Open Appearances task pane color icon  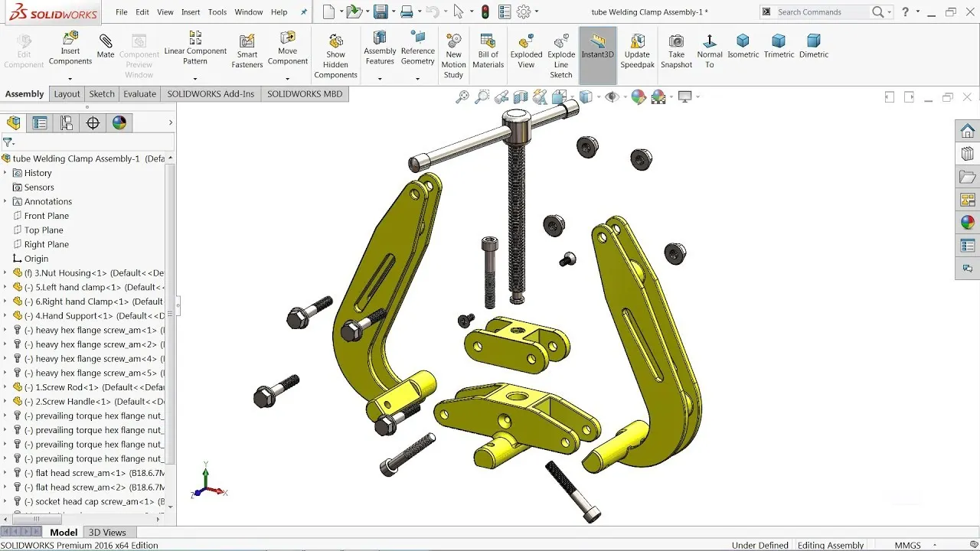pyautogui.click(x=968, y=223)
